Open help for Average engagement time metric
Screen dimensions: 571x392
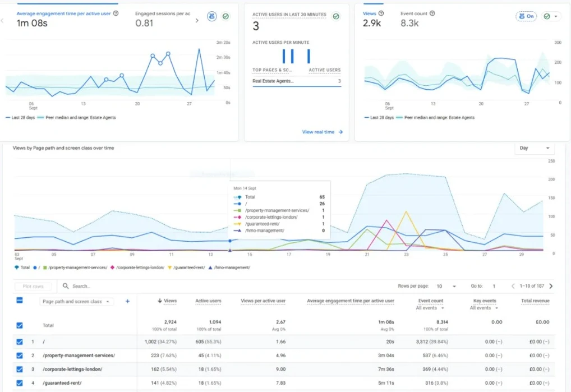(x=116, y=13)
